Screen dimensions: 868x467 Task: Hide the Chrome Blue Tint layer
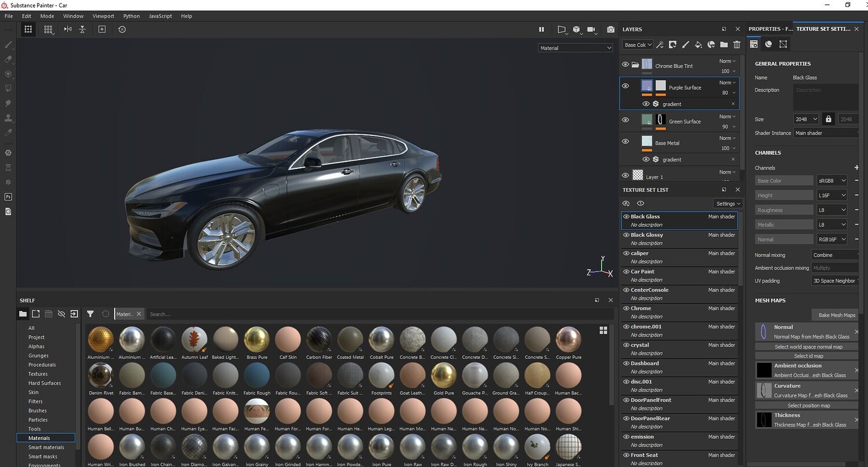(x=625, y=64)
